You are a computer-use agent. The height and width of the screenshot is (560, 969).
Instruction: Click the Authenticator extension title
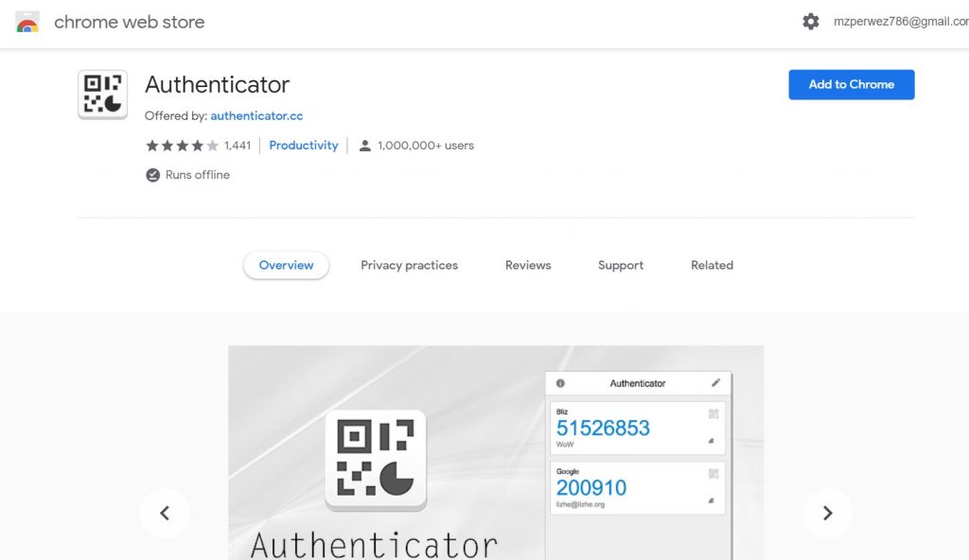pyautogui.click(x=217, y=85)
